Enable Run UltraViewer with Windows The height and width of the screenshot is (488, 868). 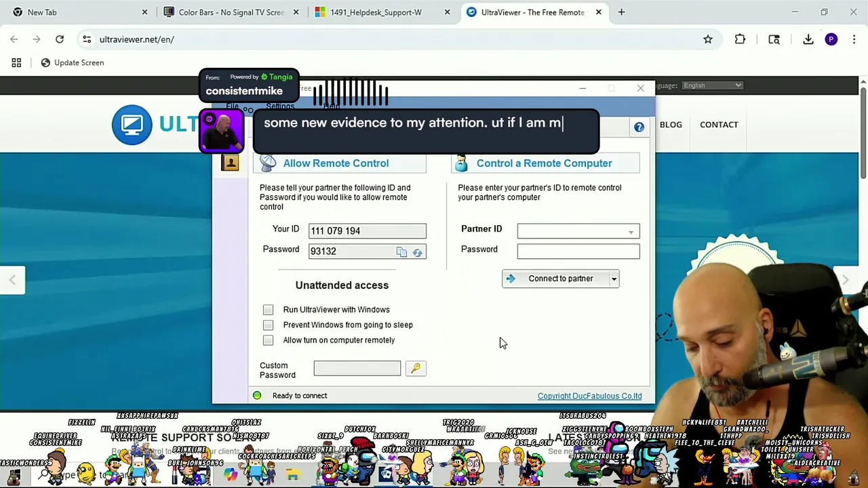pos(268,310)
